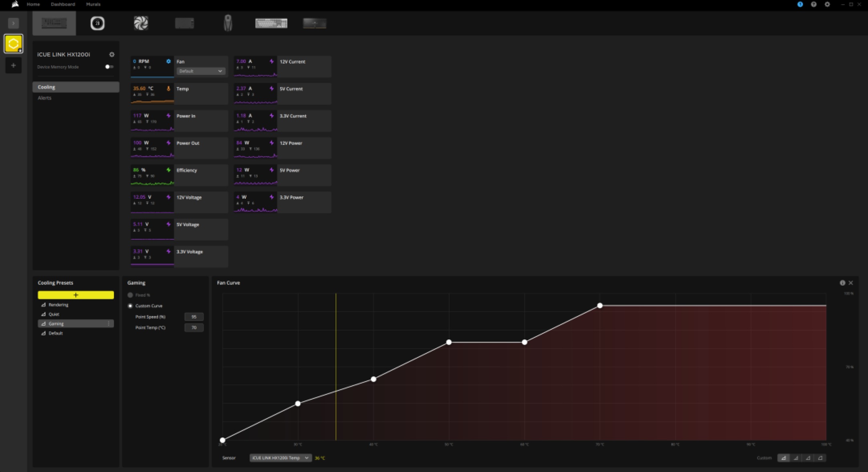Select the fan device icon

(141, 23)
